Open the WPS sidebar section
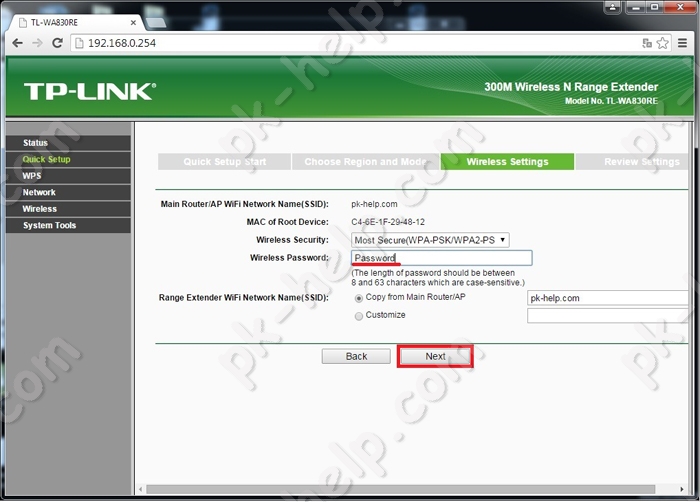The image size is (700, 502). coord(69,176)
